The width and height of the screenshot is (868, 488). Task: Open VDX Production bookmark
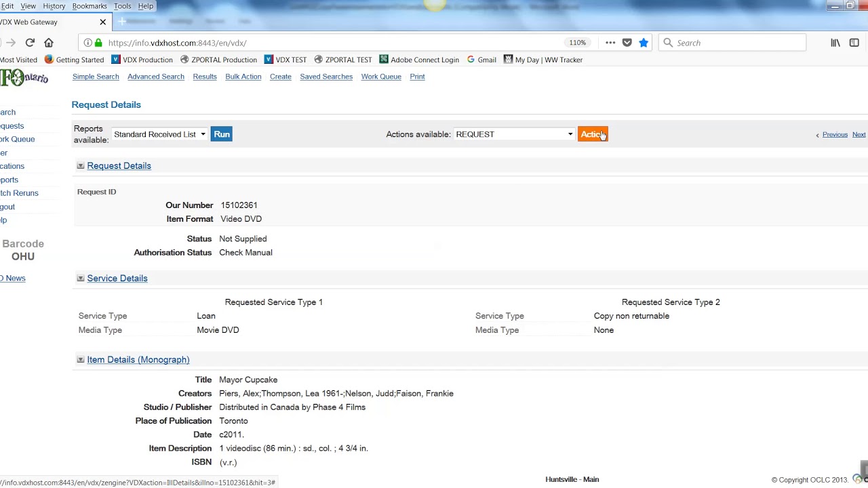142,60
